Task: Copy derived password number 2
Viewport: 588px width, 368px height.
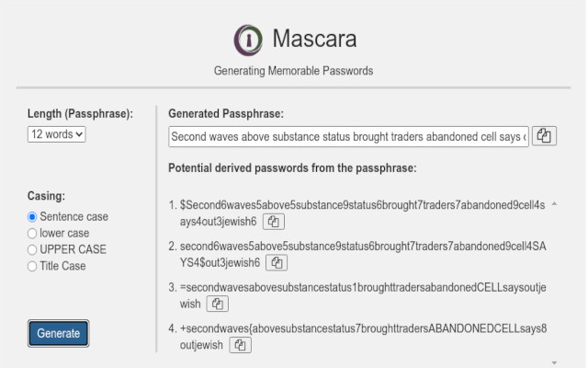Action: [x=277, y=262]
